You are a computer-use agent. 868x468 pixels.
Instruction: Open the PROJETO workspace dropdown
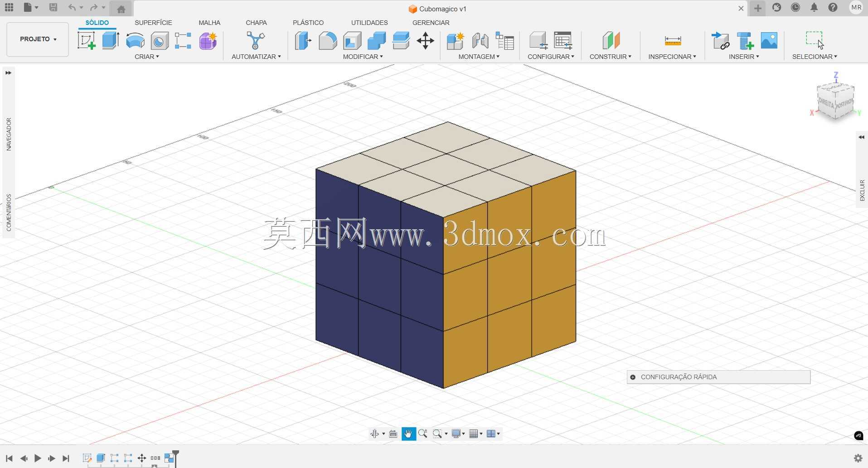click(x=38, y=39)
